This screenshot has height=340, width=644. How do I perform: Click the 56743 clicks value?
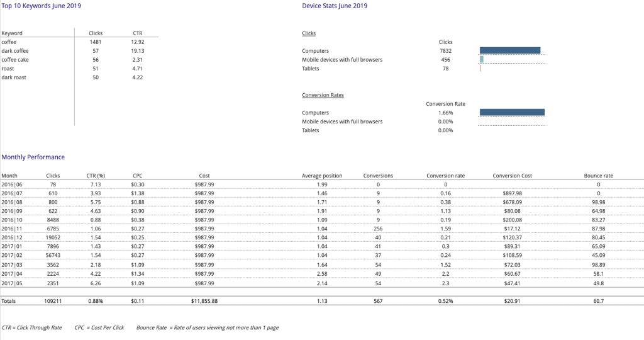click(x=53, y=255)
